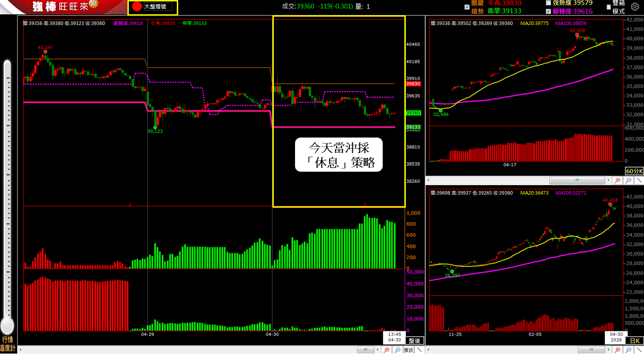Click the 成交:39360 trade price text
This screenshot has height=354, width=644.
click(298, 6)
